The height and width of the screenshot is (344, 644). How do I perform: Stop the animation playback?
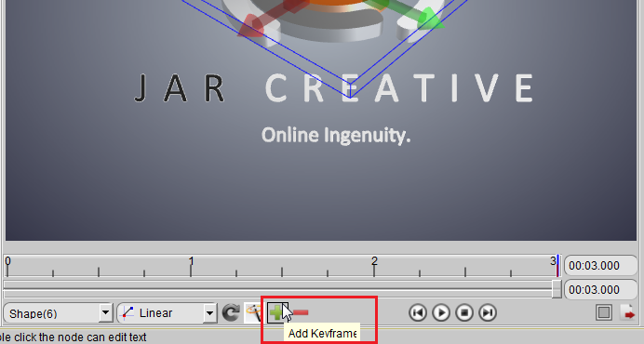pos(464,312)
